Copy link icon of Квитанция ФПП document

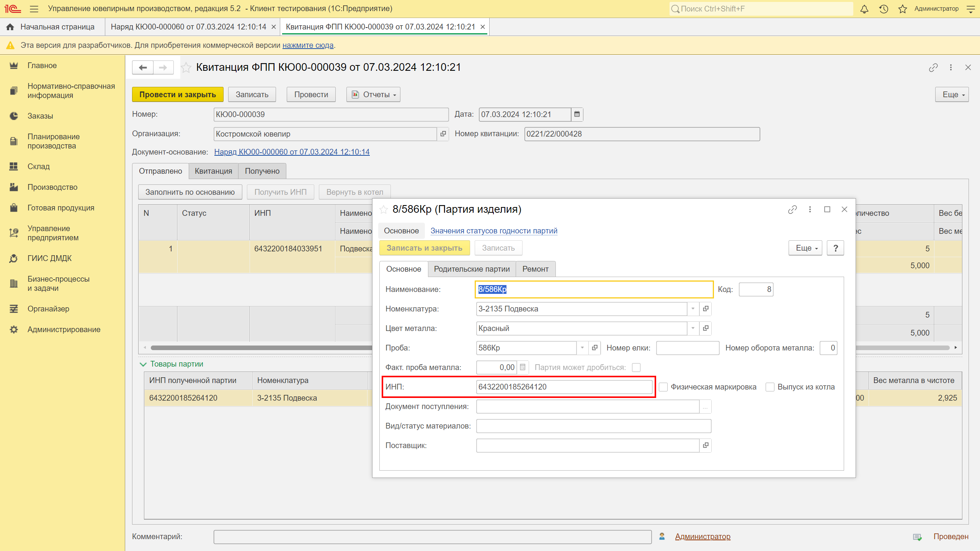coord(933,68)
